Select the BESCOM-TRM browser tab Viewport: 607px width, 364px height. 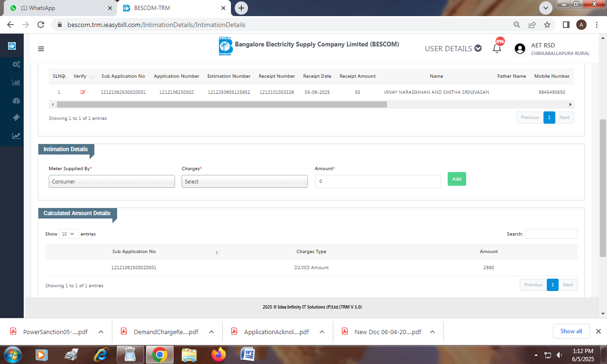(x=174, y=8)
